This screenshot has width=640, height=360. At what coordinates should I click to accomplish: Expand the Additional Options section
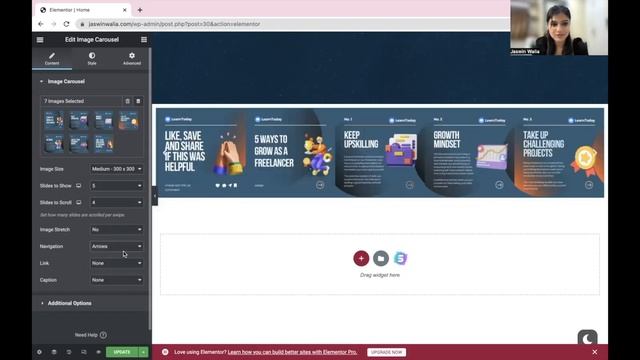91,303
